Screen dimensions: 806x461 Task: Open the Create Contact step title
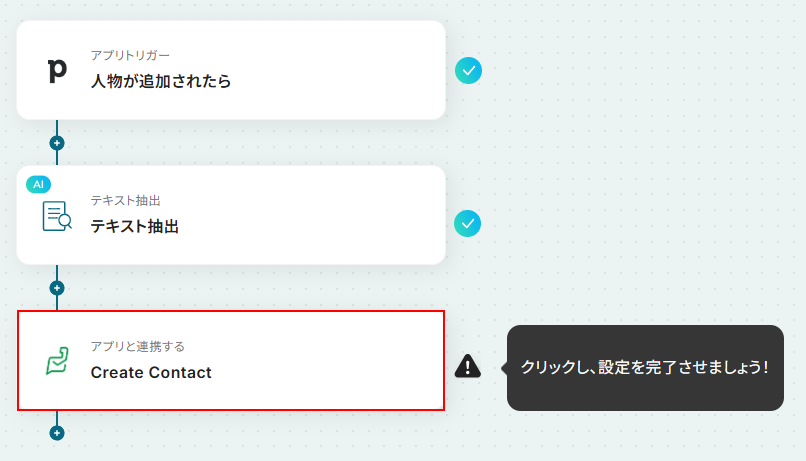coord(151,373)
